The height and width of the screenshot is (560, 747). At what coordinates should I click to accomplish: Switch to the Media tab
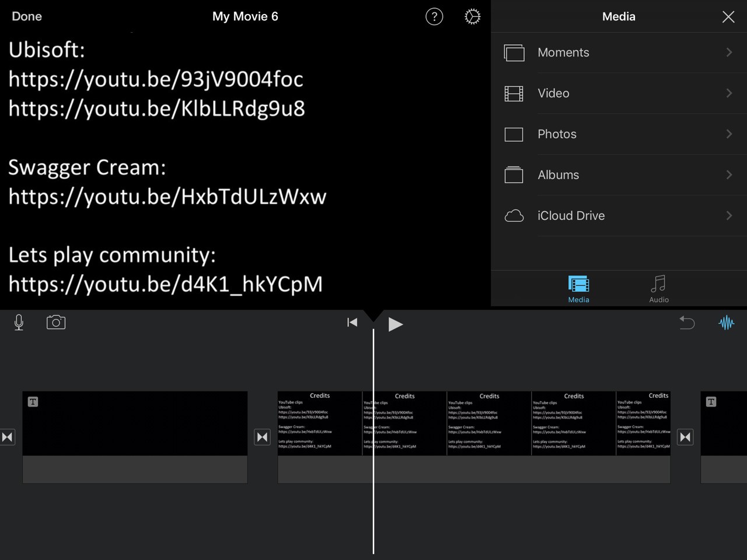pyautogui.click(x=578, y=289)
